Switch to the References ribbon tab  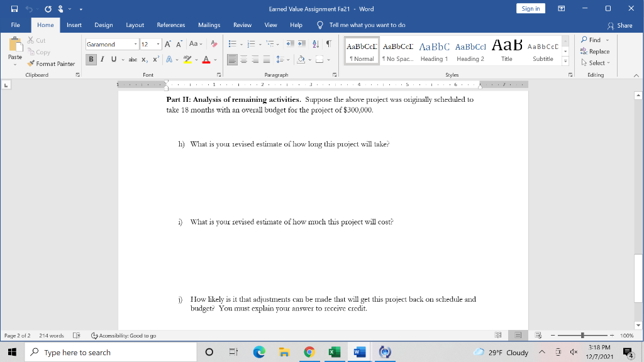(x=170, y=25)
